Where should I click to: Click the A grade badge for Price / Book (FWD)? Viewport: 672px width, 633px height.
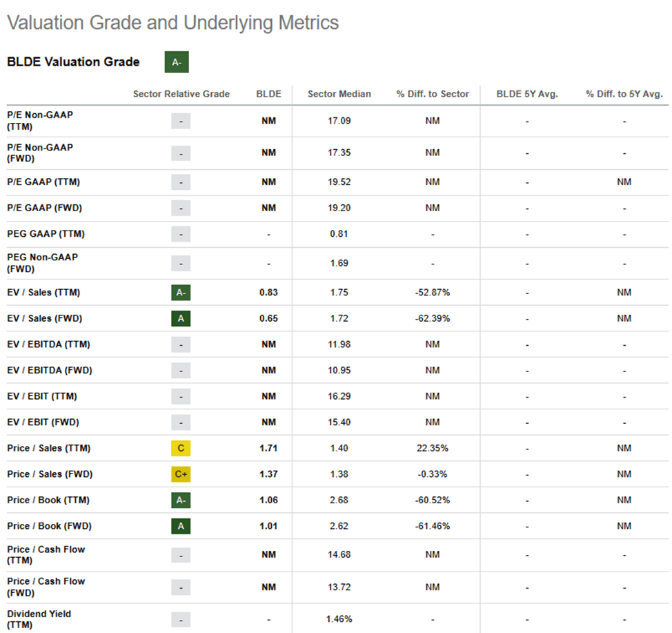[x=181, y=526]
